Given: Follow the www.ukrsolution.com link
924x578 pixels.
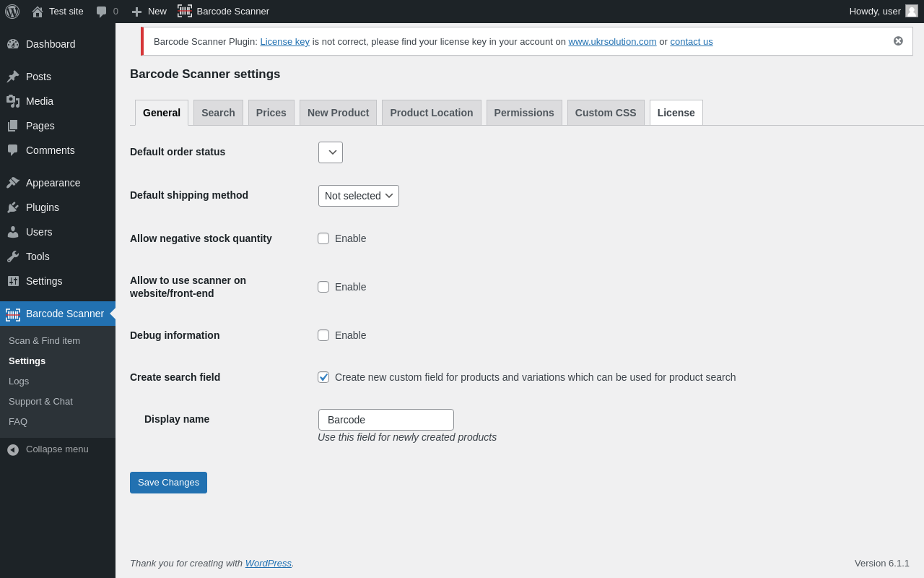Looking at the screenshot, I should 612,42.
